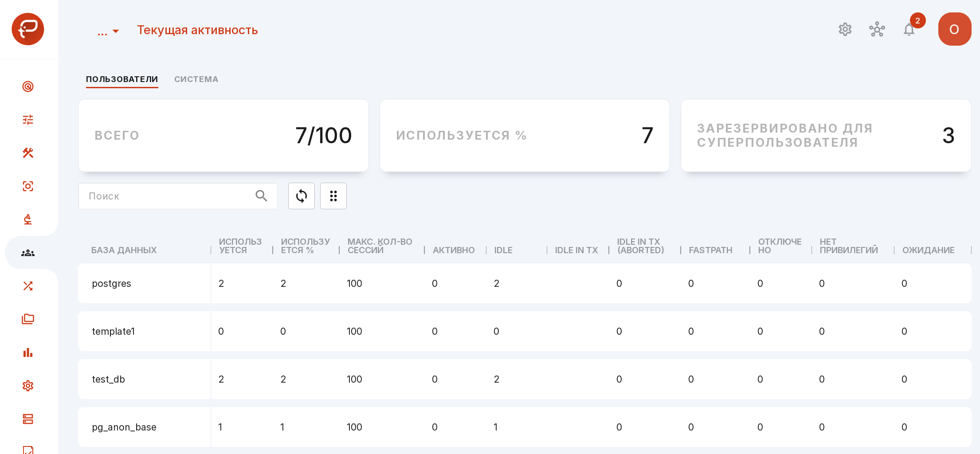
Task: Open notifications bell with badge 2
Action: coord(909,30)
